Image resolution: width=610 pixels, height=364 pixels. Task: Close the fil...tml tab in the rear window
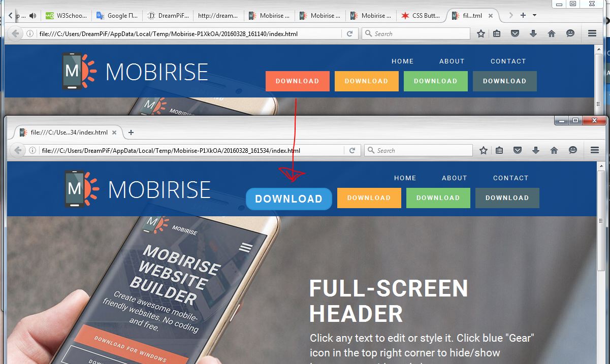pyautogui.click(x=491, y=16)
